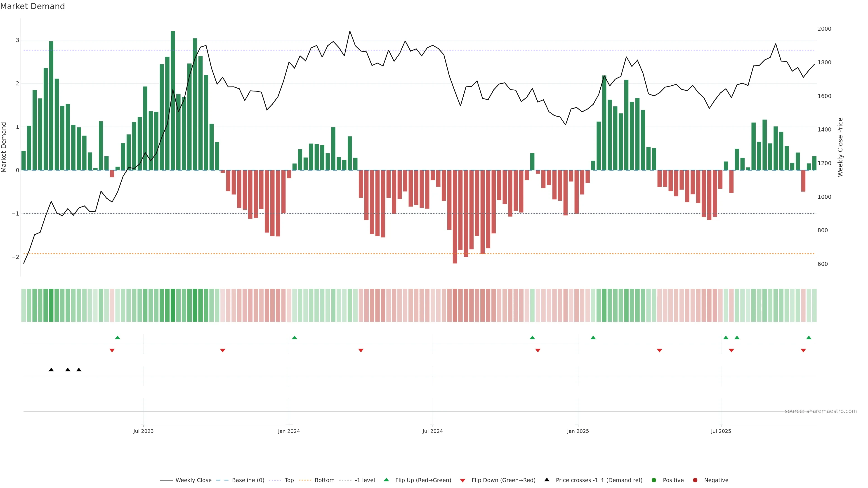Click the red Flip Down legend triangle
Image resolution: width=868 pixels, height=488 pixels.
click(x=463, y=481)
